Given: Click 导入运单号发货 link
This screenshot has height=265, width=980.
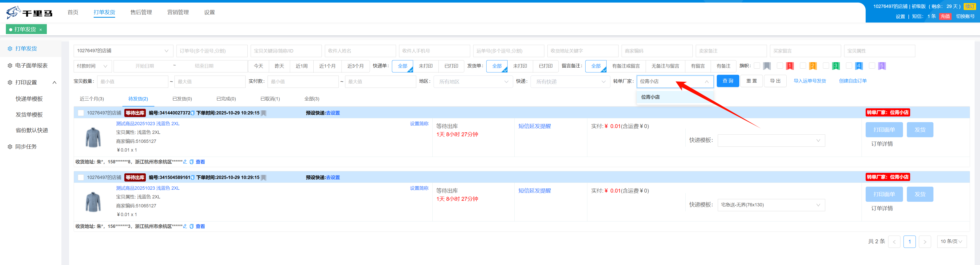Looking at the screenshot, I should point(809,81).
